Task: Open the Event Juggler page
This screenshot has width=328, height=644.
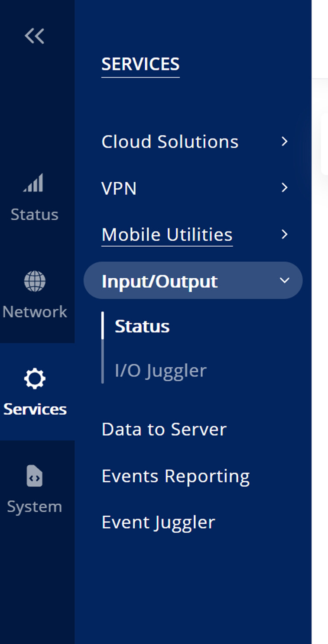Action: click(x=158, y=522)
